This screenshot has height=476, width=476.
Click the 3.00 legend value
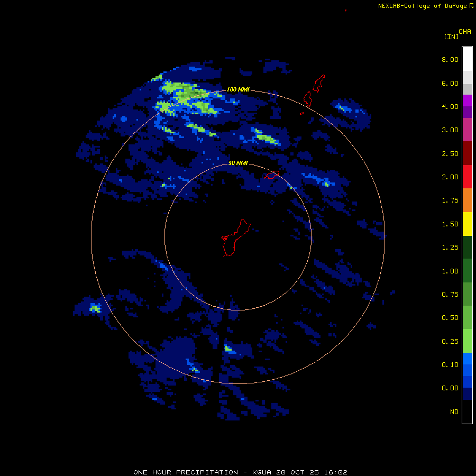pos(450,130)
